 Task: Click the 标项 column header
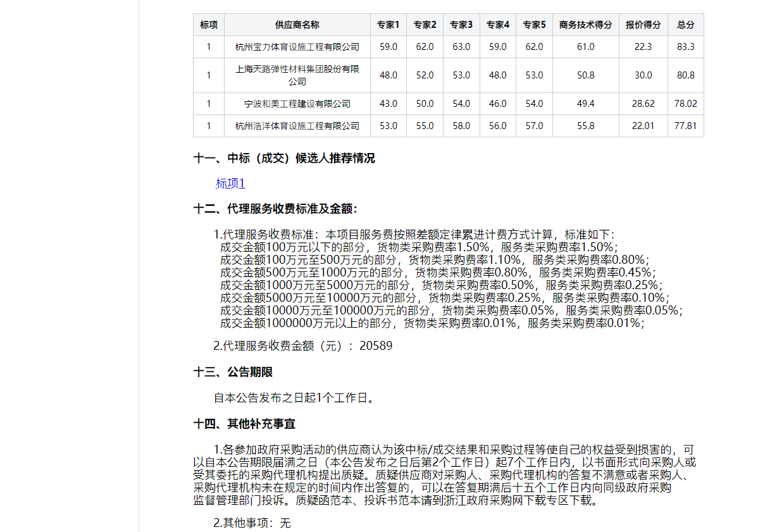point(209,25)
